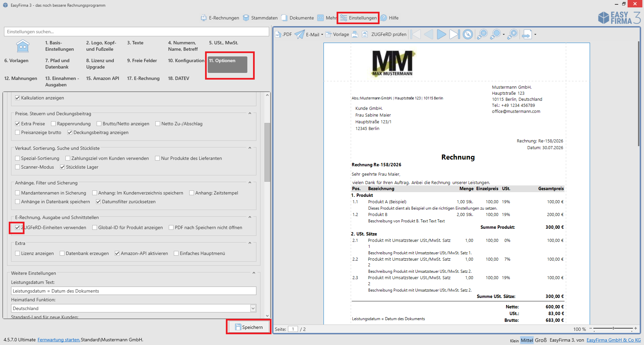Jump to the first preview page
The height and width of the screenshot is (345, 644).
click(415, 34)
